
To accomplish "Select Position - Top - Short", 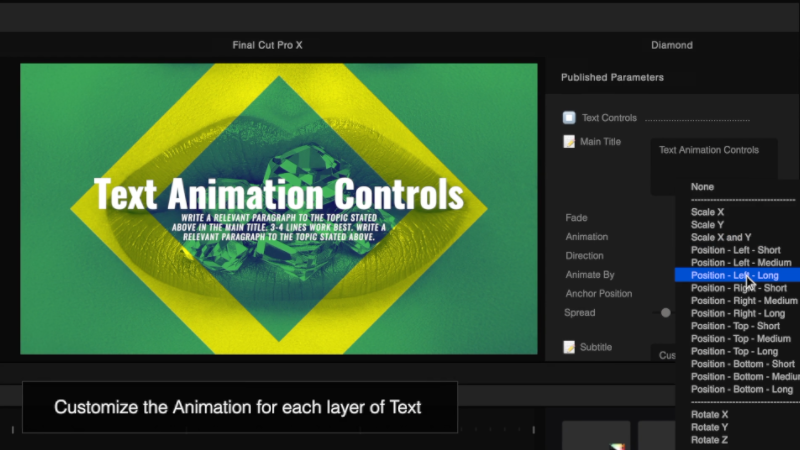I will click(735, 326).
